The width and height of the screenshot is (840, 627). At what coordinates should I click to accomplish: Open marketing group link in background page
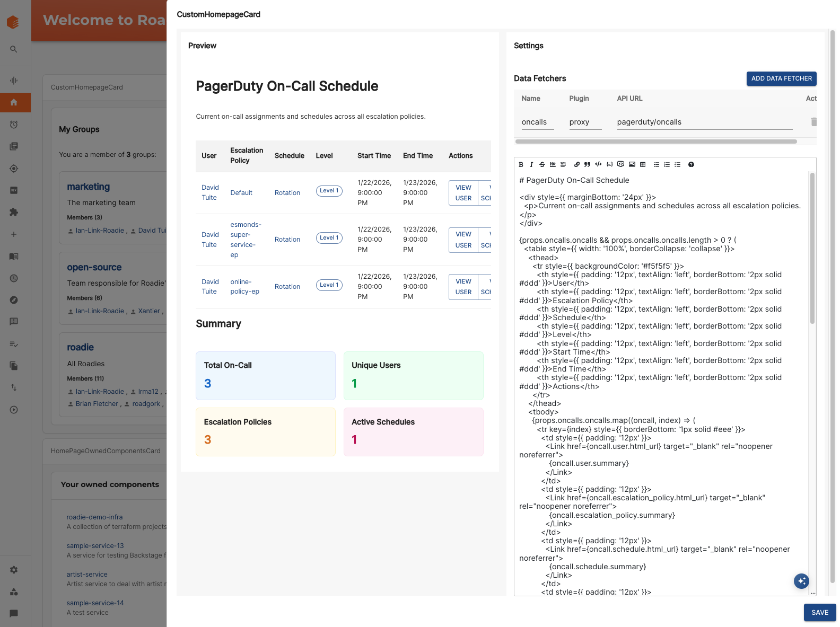point(89,187)
